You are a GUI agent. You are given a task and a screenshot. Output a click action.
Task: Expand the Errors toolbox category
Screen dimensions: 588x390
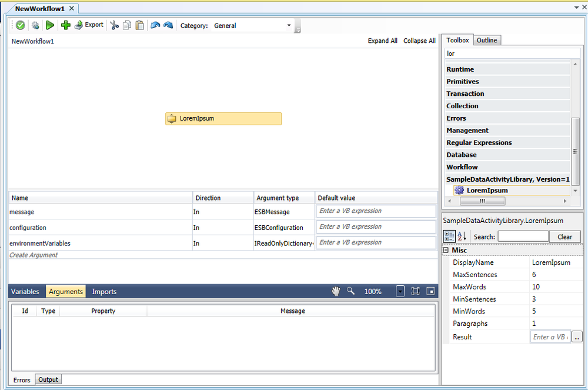[508, 118]
